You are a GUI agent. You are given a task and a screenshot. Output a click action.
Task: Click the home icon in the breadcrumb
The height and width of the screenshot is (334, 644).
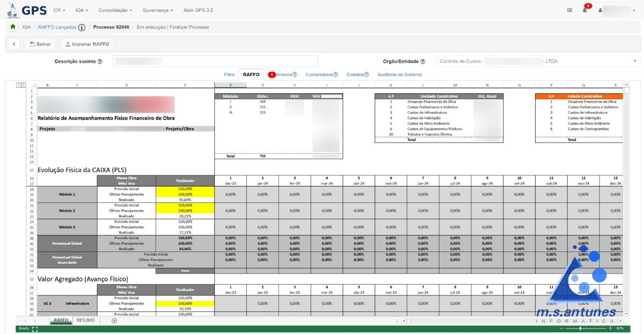[12, 26]
